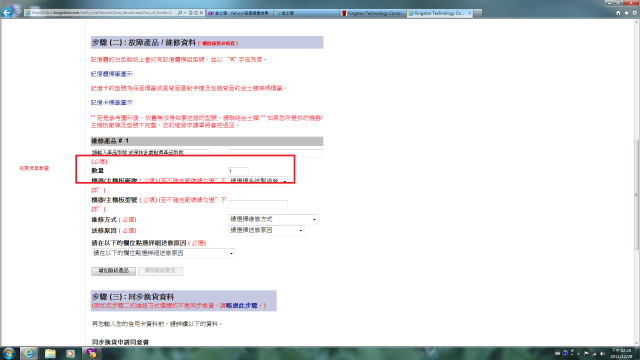Click Internet Explorer taskbar icon
640x360 pixels.
[28, 353]
